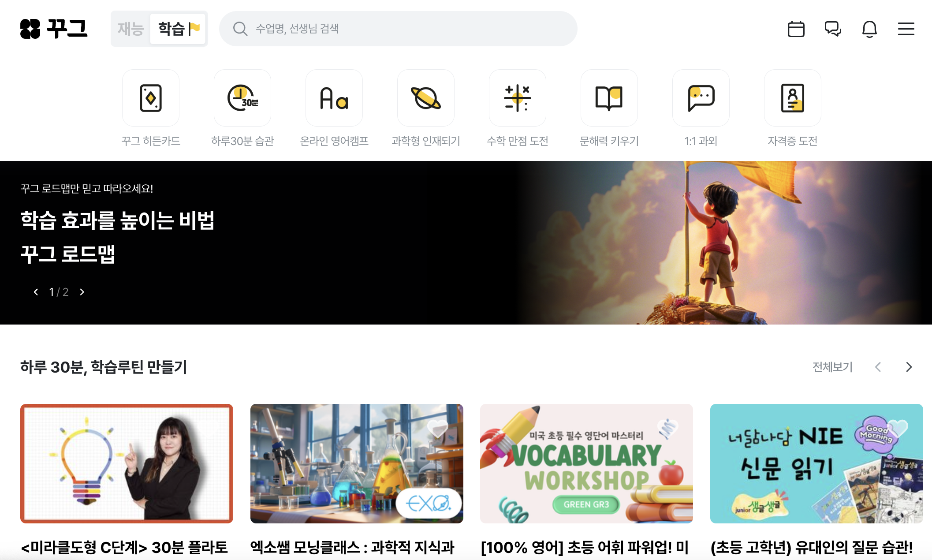
Task: Open the 꾸그 히든카드 category icon
Action: 151,98
